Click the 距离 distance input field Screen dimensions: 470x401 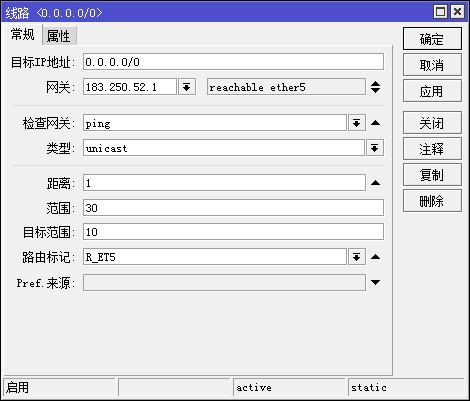click(224, 183)
